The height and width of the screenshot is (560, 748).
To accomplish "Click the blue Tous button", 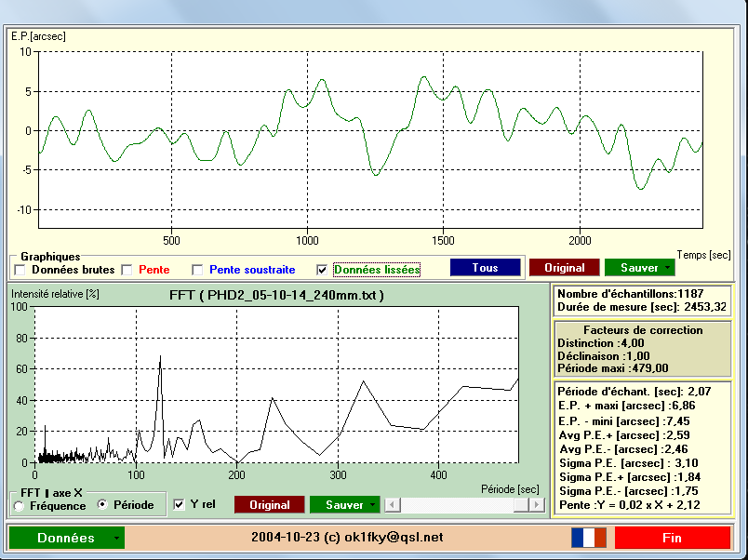I will 485,268.
